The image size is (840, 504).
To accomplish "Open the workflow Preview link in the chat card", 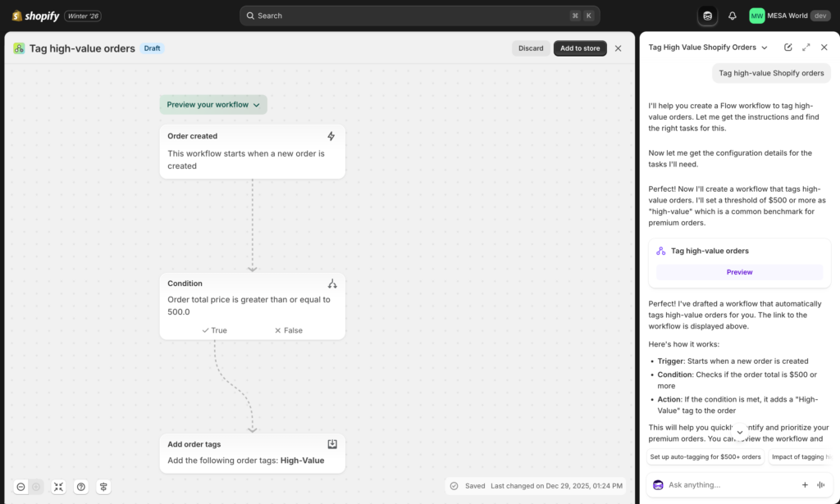I will coord(738,271).
